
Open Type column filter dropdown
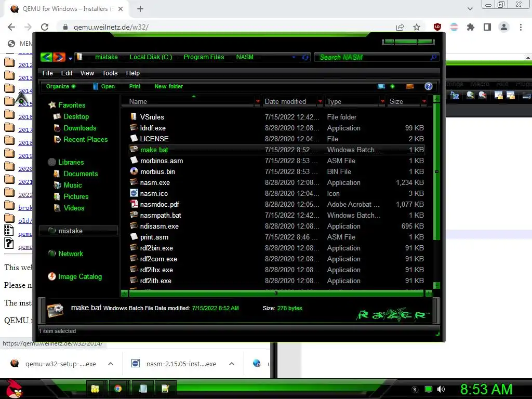[382, 101]
